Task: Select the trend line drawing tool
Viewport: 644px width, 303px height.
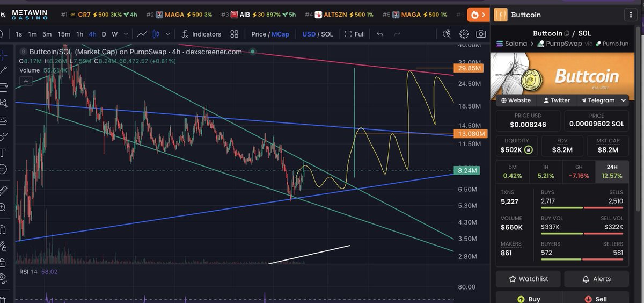Action: click(x=3, y=70)
